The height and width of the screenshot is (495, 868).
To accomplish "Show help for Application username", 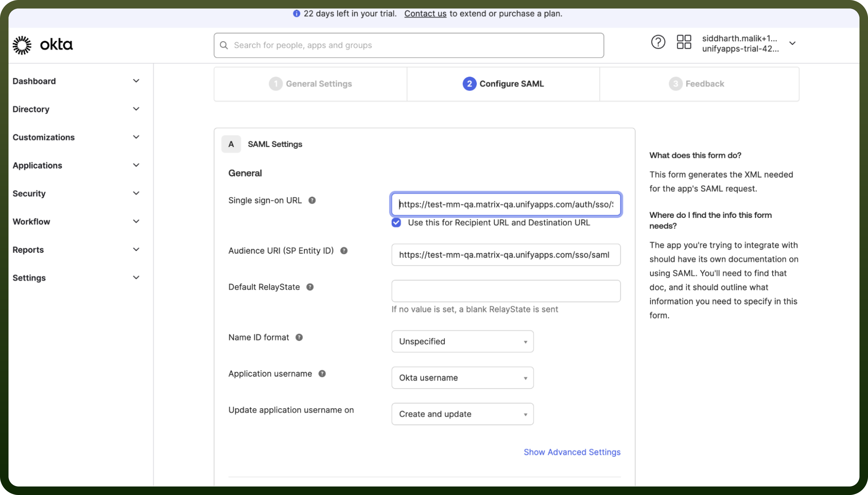I will [322, 374].
